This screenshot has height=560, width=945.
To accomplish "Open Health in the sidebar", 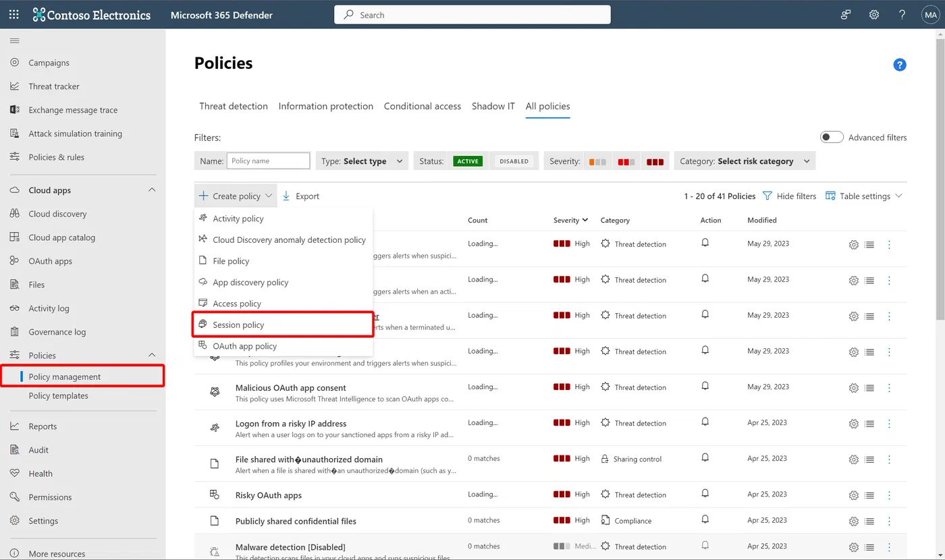I will click(x=40, y=474).
